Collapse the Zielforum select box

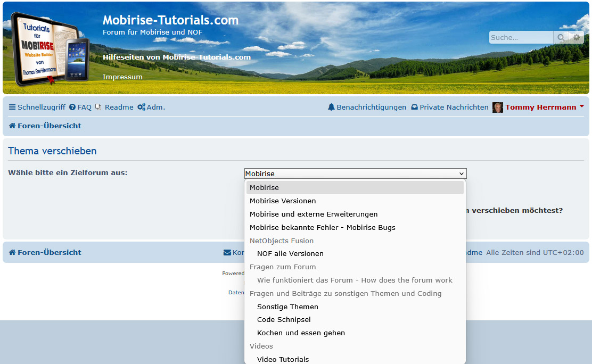coord(355,173)
